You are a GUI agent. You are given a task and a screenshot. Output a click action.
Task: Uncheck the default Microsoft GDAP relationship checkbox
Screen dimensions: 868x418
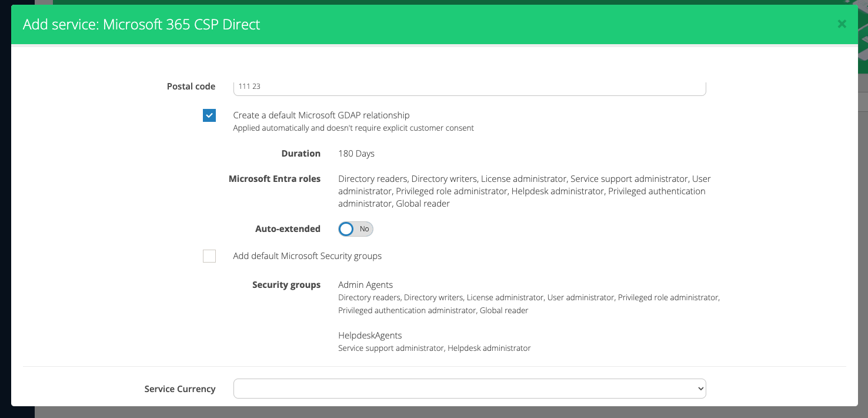(x=209, y=115)
